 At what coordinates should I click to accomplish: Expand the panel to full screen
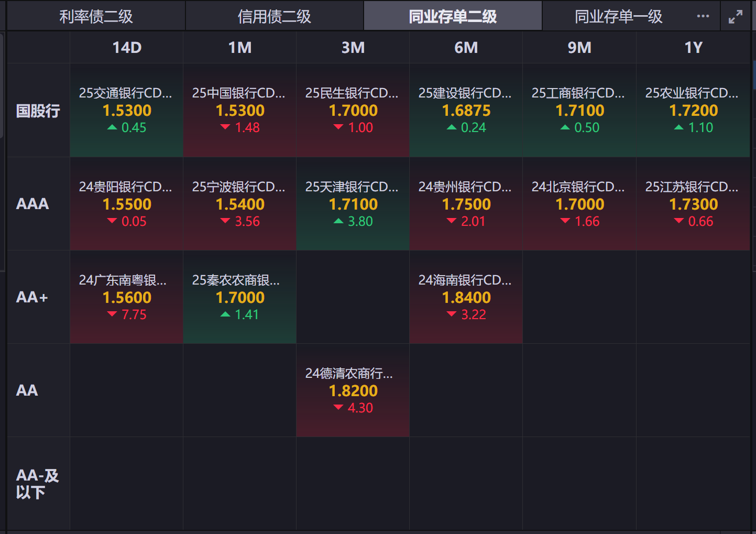coord(736,17)
